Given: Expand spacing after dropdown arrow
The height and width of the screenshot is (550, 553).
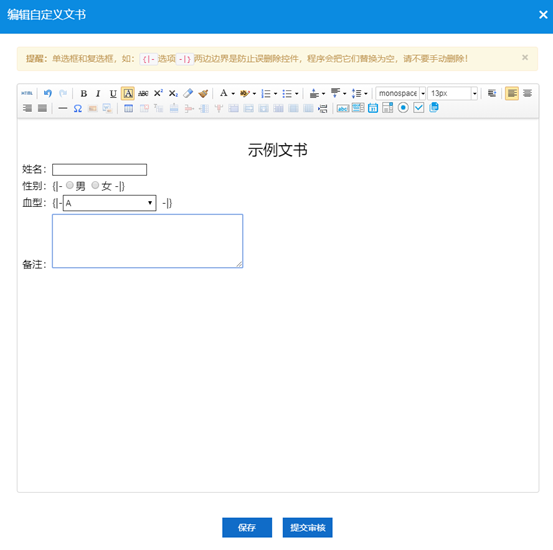Looking at the screenshot, I should (x=345, y=94).
